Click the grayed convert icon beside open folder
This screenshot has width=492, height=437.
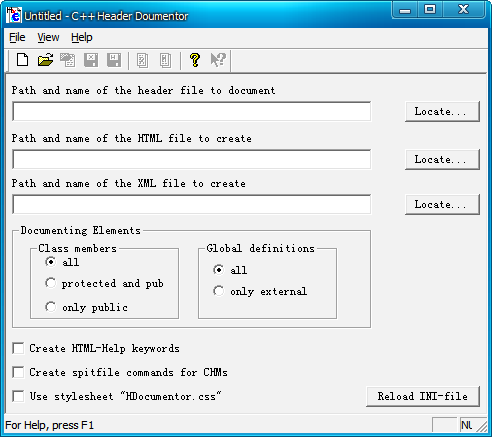(x=68, y=60)
